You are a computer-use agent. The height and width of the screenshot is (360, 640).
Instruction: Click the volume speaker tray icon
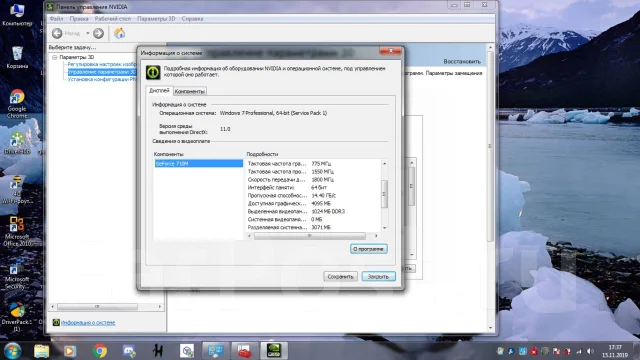tap(590, 351)
